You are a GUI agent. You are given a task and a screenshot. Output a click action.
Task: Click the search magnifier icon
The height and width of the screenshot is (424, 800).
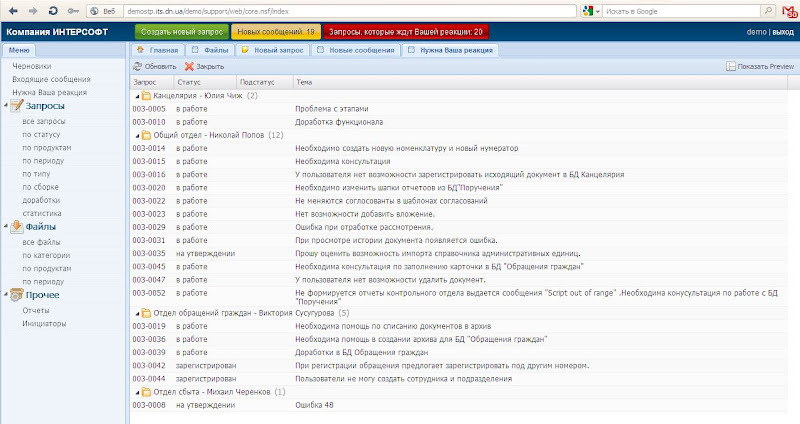click(767, 11)
